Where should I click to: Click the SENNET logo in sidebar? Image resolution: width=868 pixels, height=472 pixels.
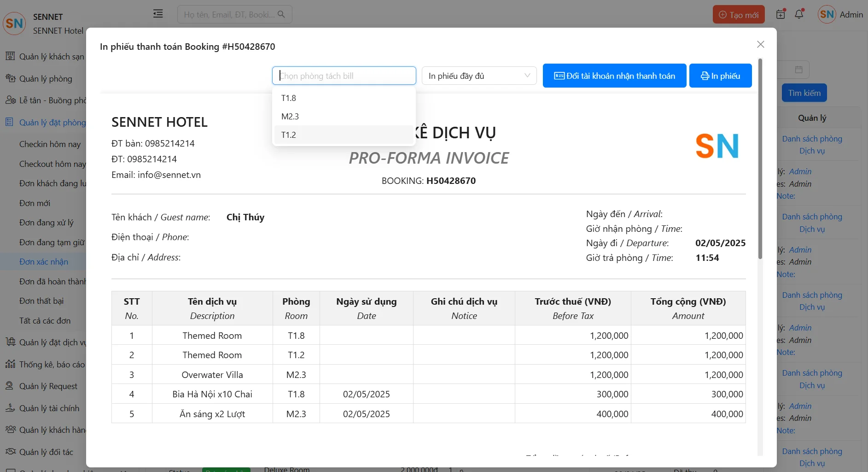tap(14, 24)
